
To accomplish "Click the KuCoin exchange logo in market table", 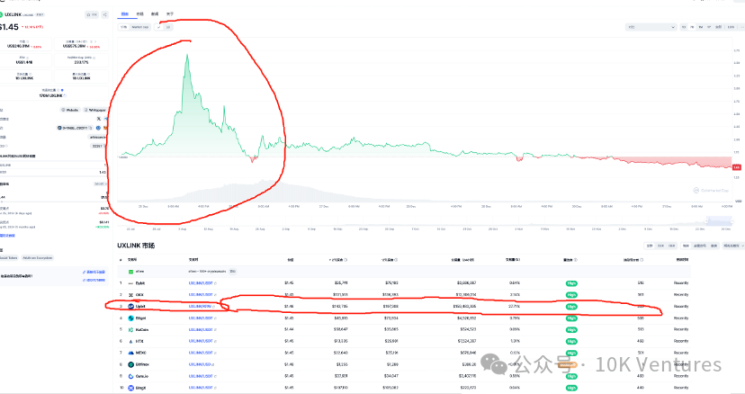I will [131, 329].
